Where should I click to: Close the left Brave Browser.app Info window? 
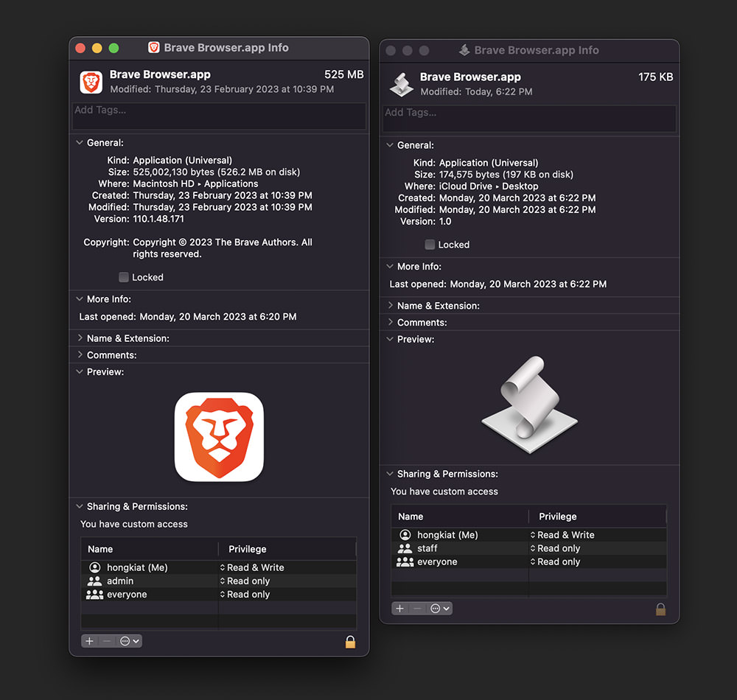click(80, 48)
